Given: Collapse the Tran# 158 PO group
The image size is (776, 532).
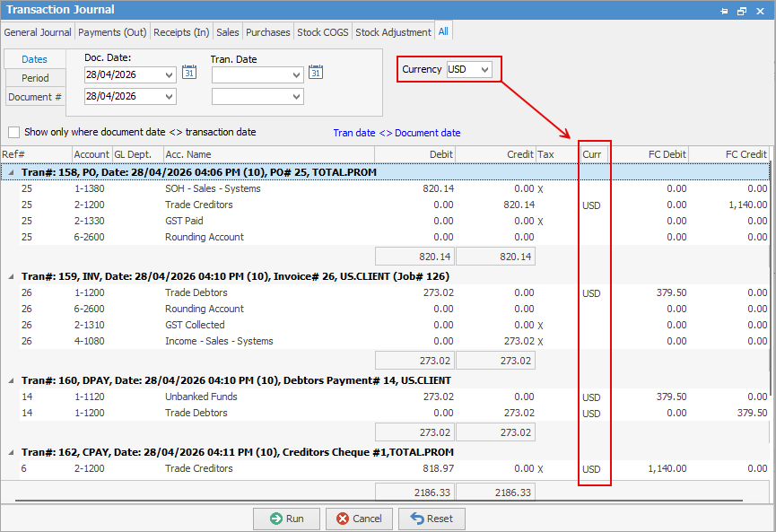Looking at the screenshot, I should (11, 173).
